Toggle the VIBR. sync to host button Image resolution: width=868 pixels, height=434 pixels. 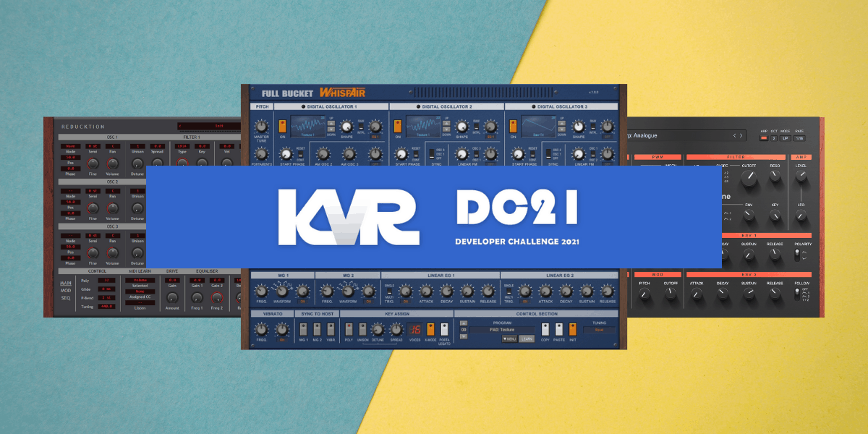coord(331,329)
